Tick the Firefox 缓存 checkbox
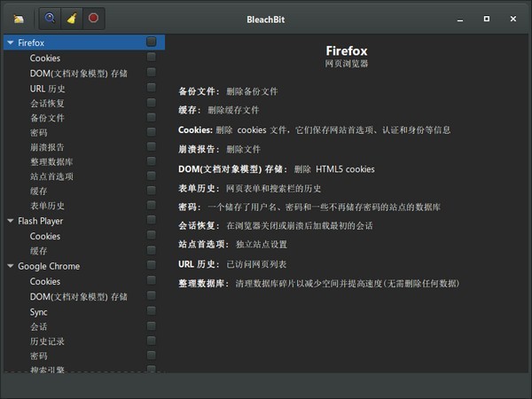This screenshot has width=532, height=399. tap(152, 190)
